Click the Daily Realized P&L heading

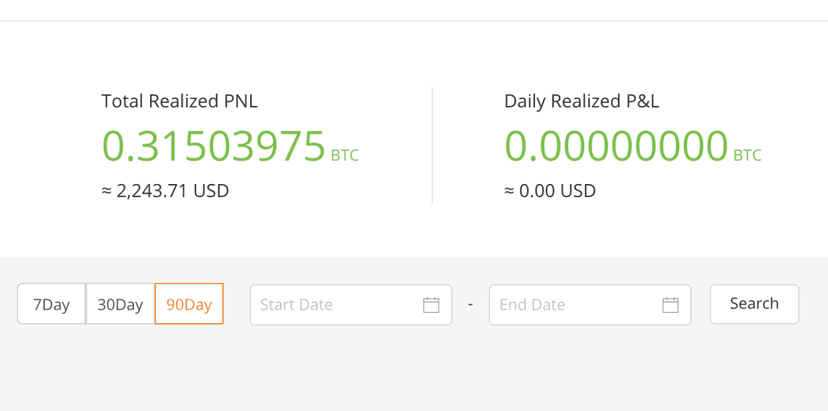[582, 101]
